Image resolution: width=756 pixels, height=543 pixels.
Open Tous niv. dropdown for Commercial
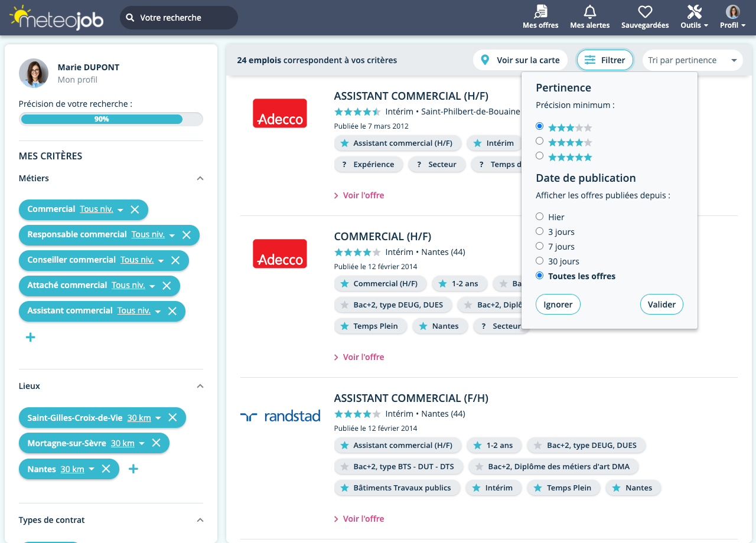point(102,210)
